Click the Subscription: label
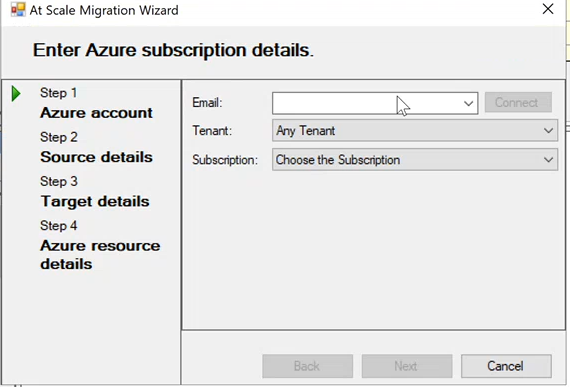This screenshot has height=387, width=570. tap(225, 160)
